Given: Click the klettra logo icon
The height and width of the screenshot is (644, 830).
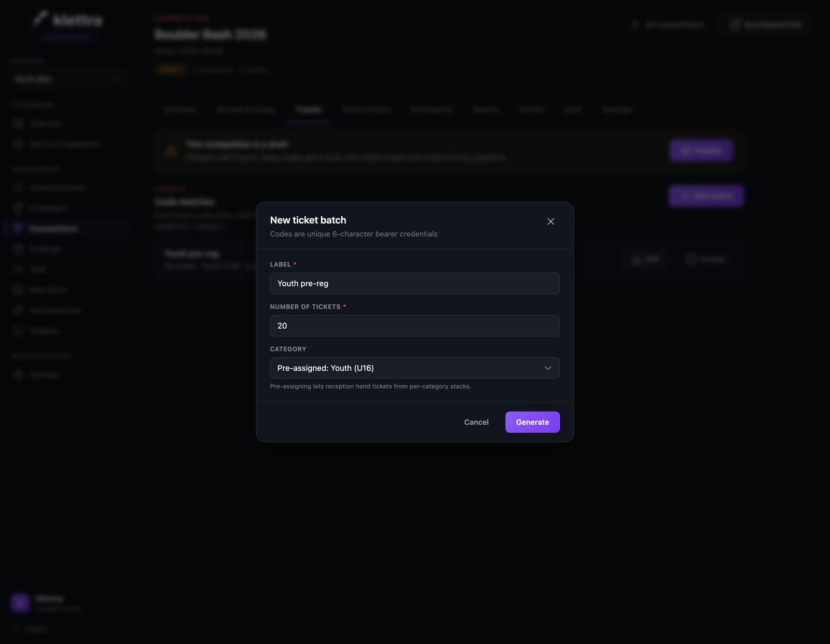Looking at the screenshot, I should 40,19.
